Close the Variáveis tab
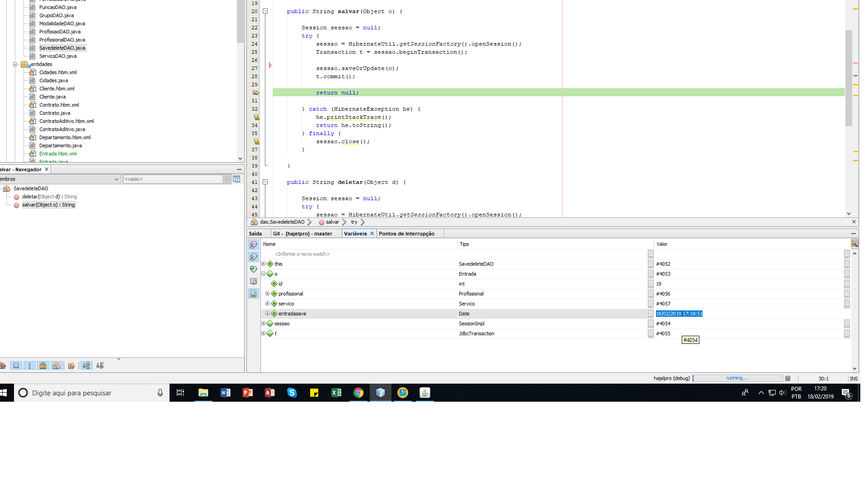 (x=372, y=234)
